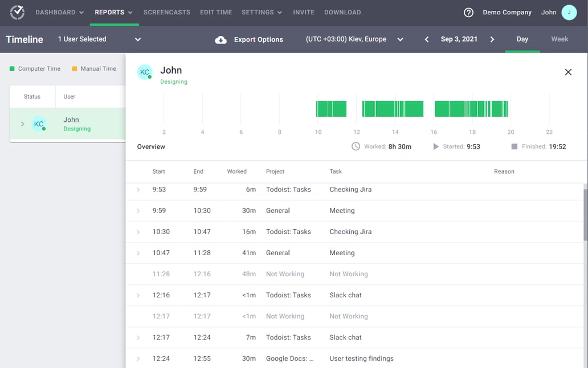This screenshot has width=588, height=368.
Task: Open the Screencasts page
Action: click(x=167, y=13)
